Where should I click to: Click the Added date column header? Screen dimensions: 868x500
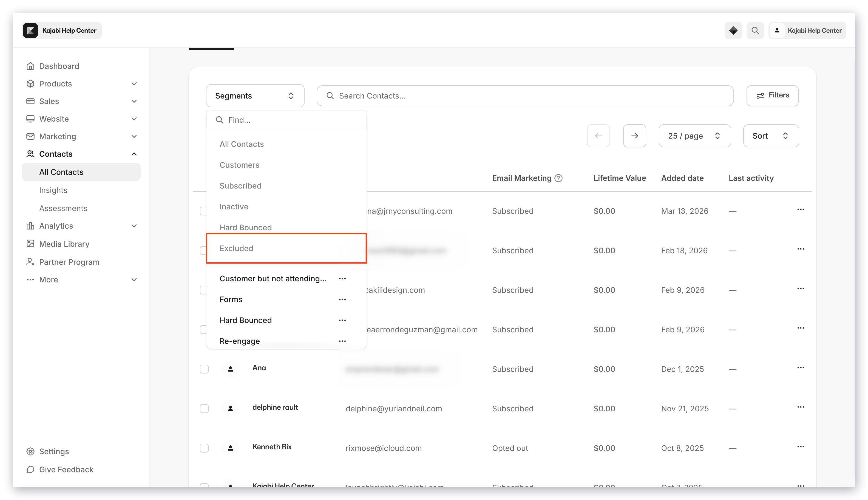coord(682,178)
